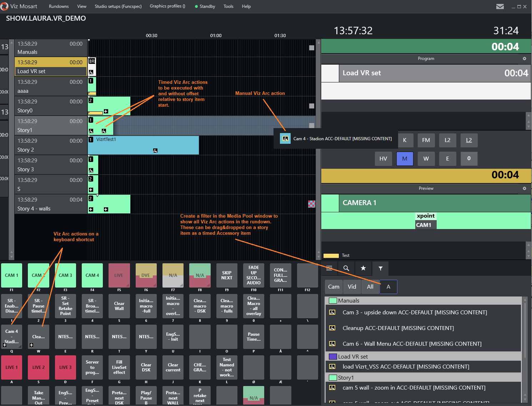Click the search icon in Media Pool

[346, 268]
